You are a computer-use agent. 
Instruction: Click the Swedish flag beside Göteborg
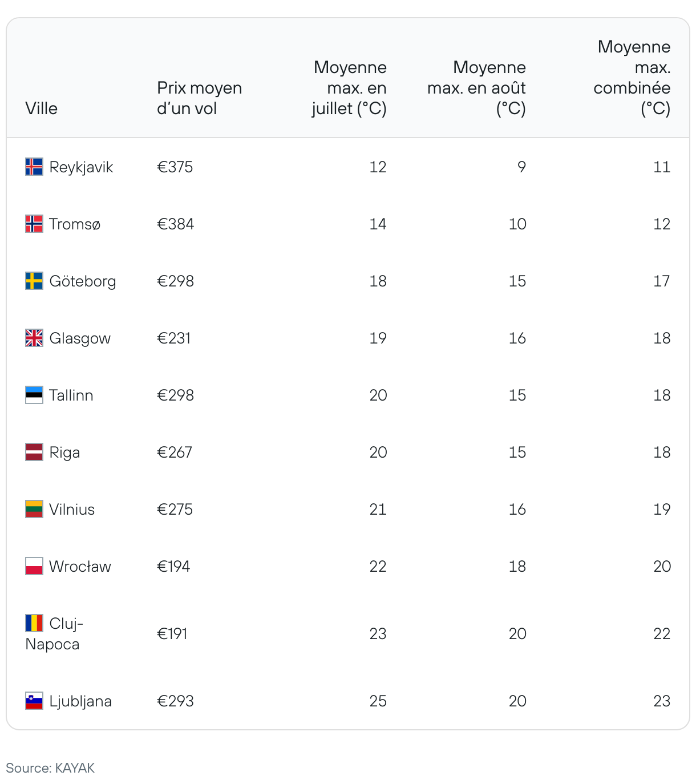point(34,281)
